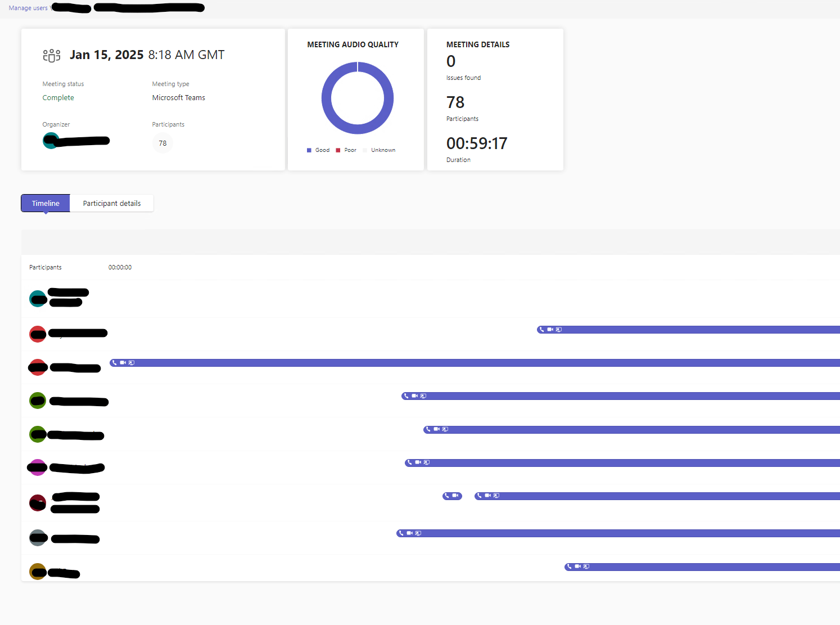Viewport: 840px width, 625px height.
Task: Click the organizer's avatar in the meeting summary card
Action: point(51,141)
